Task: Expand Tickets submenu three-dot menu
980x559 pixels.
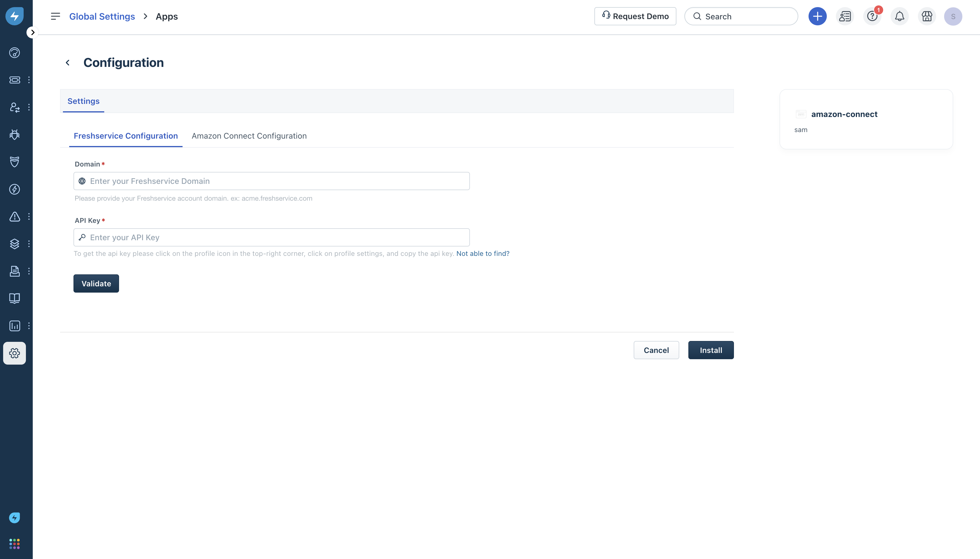Action: (x=29, y=80)
